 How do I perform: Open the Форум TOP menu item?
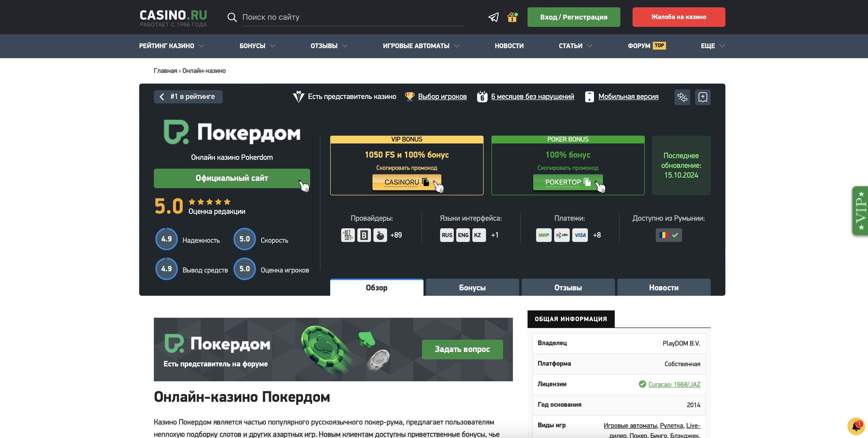point(647,46)
